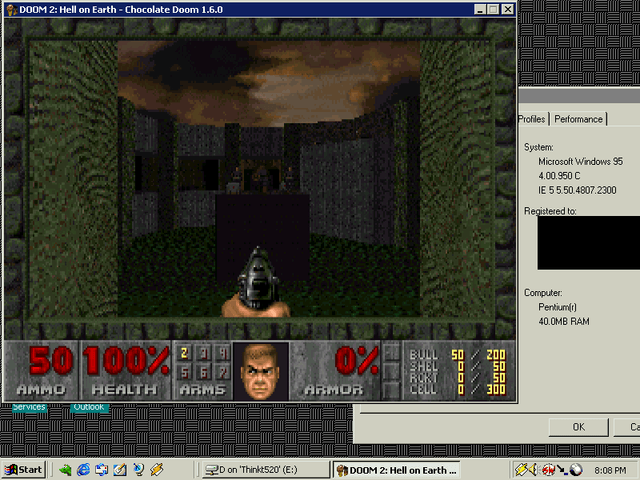This screenshot has width=640, height=480.
Task: Launch Internet Explorer from quick launch
Action: (83, 470)
